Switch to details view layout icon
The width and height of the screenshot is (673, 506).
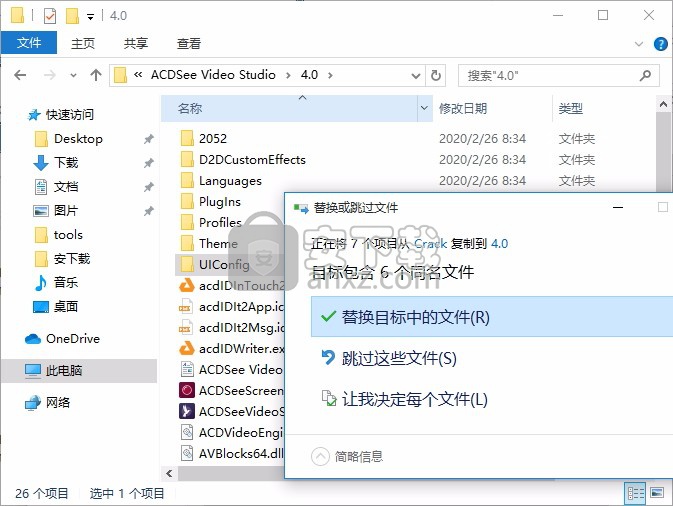click(635, 494)
